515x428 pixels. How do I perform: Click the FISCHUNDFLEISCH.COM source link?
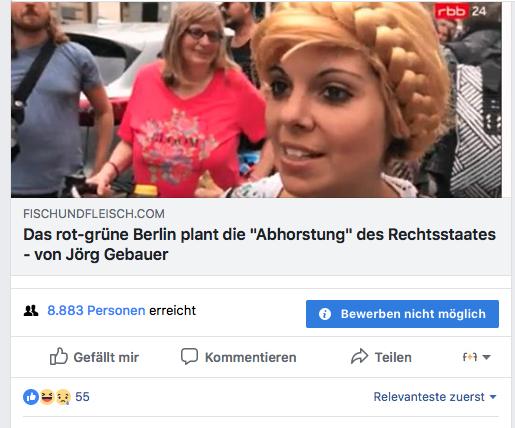click(94, 214)
